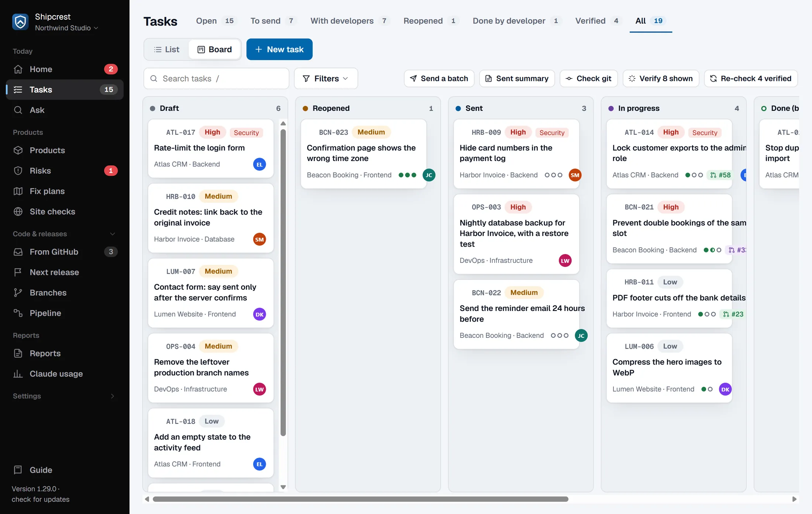812x514 pixels.
Task: Click the board horizontal scrollbar
Action: 361,499
